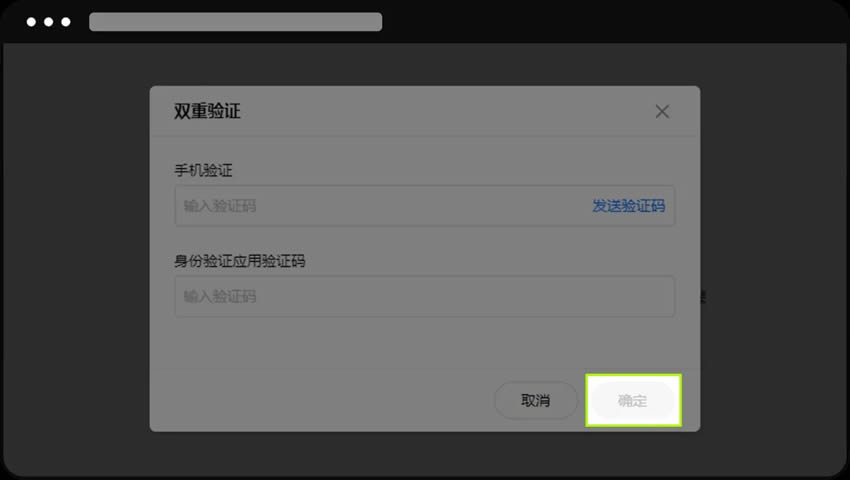Screen dimensions: 850x480
Task: Click the 输入验证码 placeholder in the authenticator field
Action: tap(220, 297)
